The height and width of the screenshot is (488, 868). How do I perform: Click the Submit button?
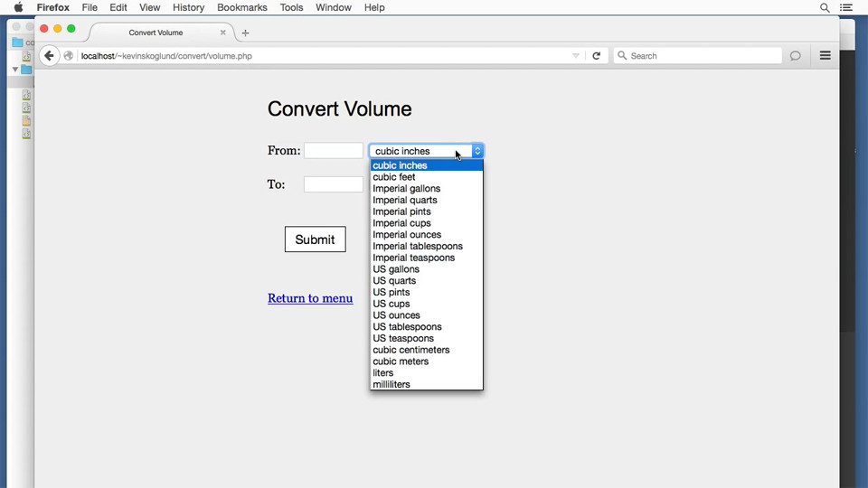pos(315,239)
